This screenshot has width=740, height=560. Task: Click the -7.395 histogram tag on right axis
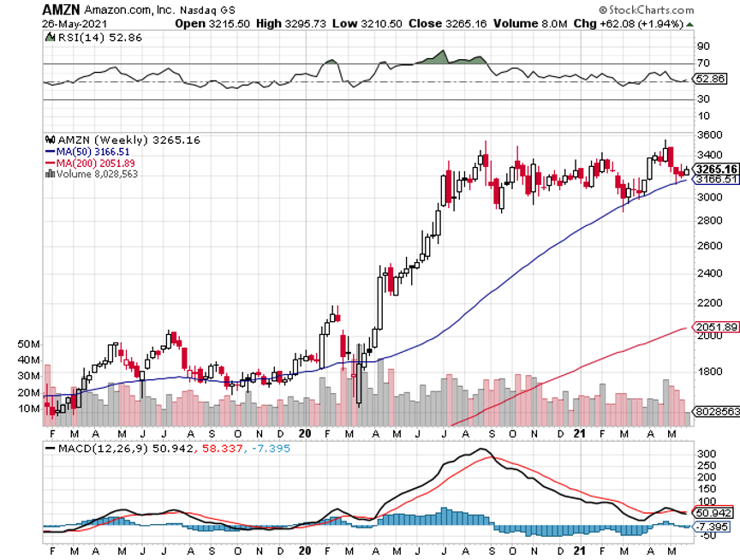click(712, 527)
